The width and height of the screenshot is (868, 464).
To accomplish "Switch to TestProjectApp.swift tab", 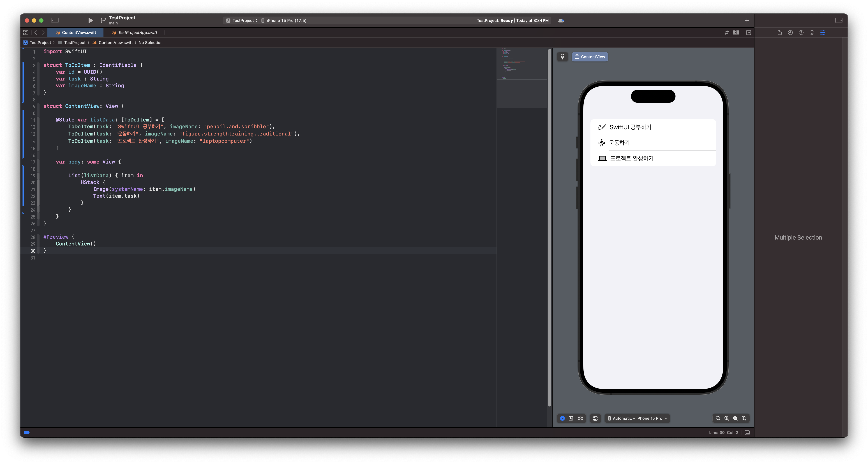I will [137, 33].
